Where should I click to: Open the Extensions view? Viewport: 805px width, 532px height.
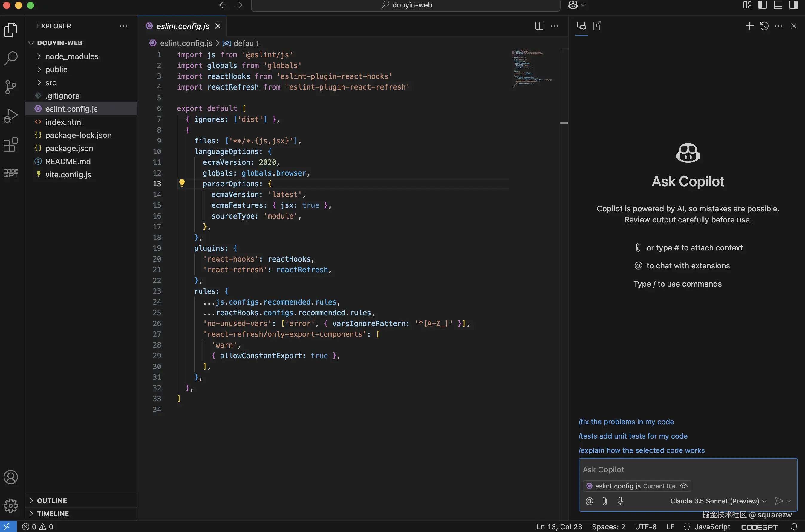pos(11,145)
